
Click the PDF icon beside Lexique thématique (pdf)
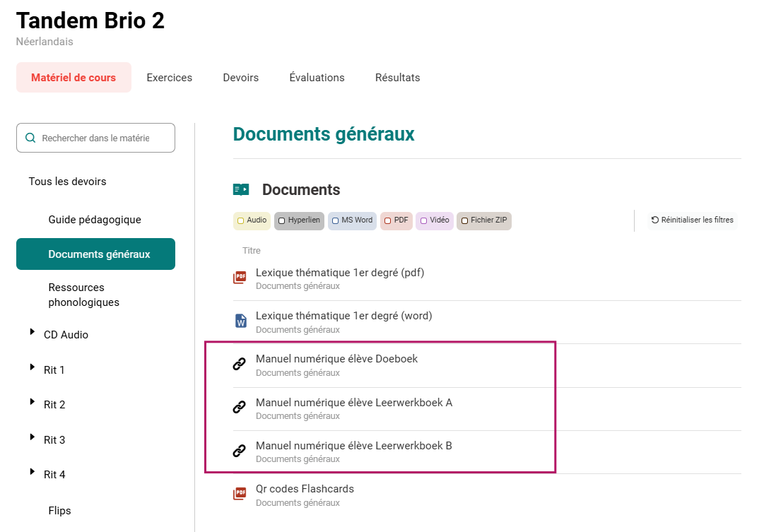[240, 278]
